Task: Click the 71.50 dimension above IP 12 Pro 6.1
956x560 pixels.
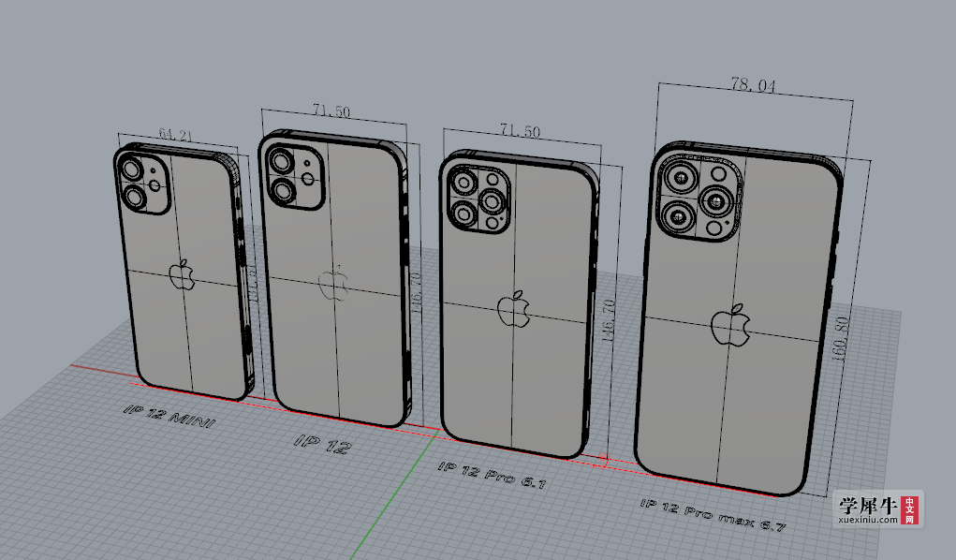Action: click(520, 130)
